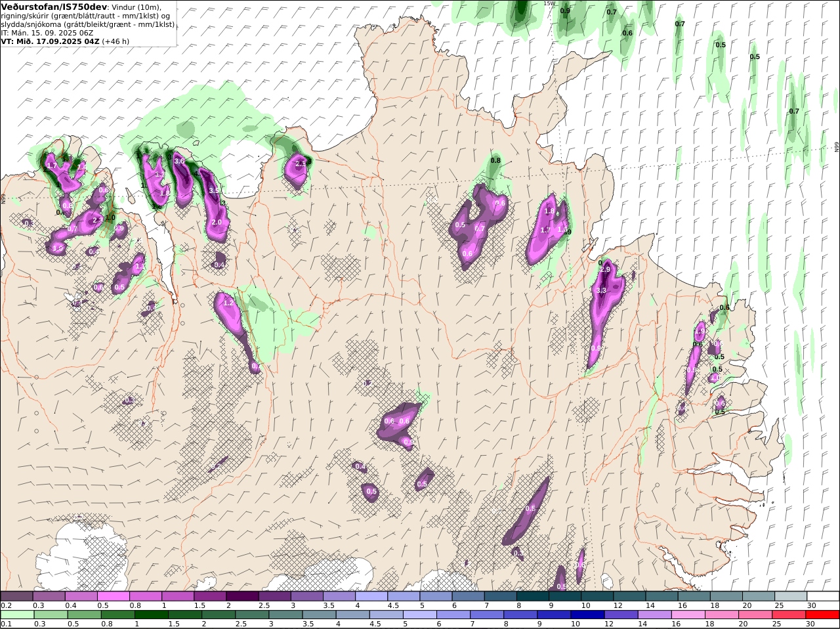Click pink rain swatch between 18 and 20
This screenshot has height=629, width=840.
(x=721, y=615)
